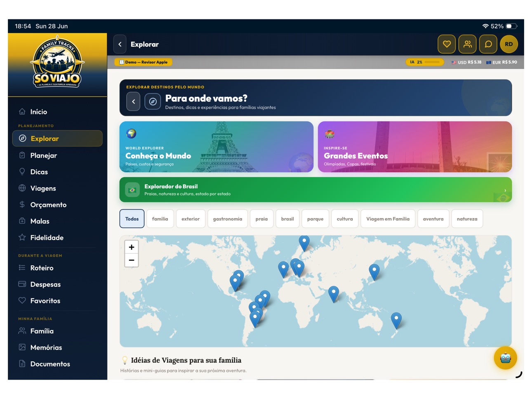Select the Todos filter chip
The width and height of the screenshot is (532, 399).
tap(132, 219)
